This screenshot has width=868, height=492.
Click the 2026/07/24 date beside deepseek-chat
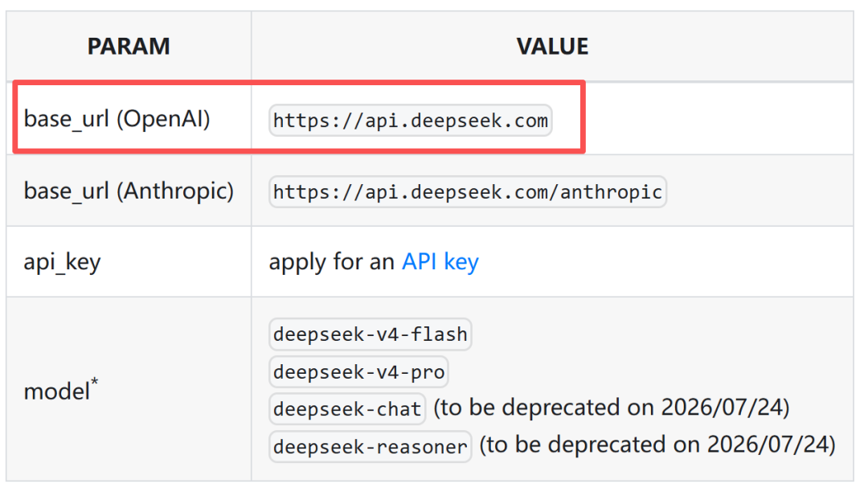click(720, 408)
